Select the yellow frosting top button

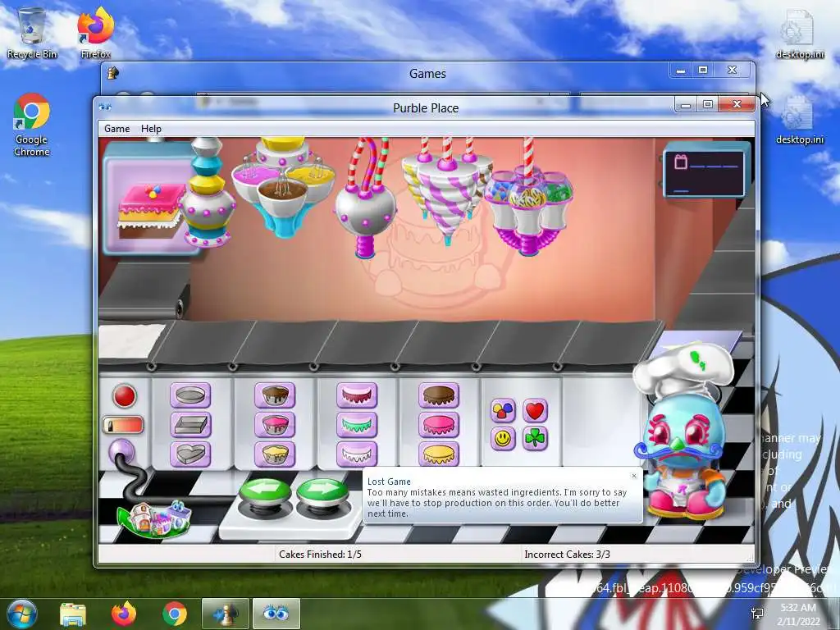[x=439, y=454]
